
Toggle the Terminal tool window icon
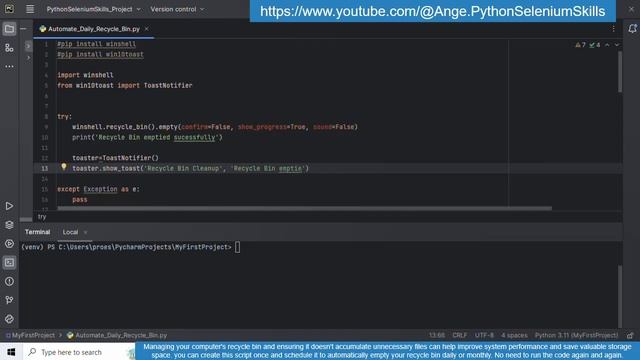9,262
